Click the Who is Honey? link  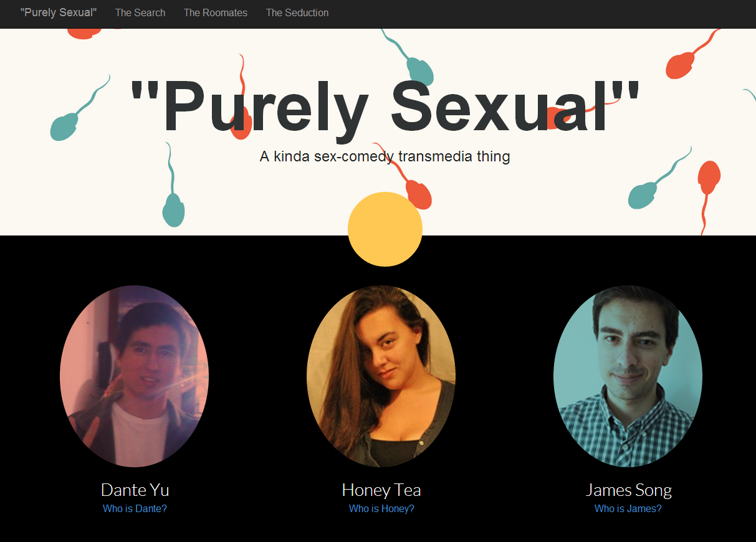(x=381, y=508)
